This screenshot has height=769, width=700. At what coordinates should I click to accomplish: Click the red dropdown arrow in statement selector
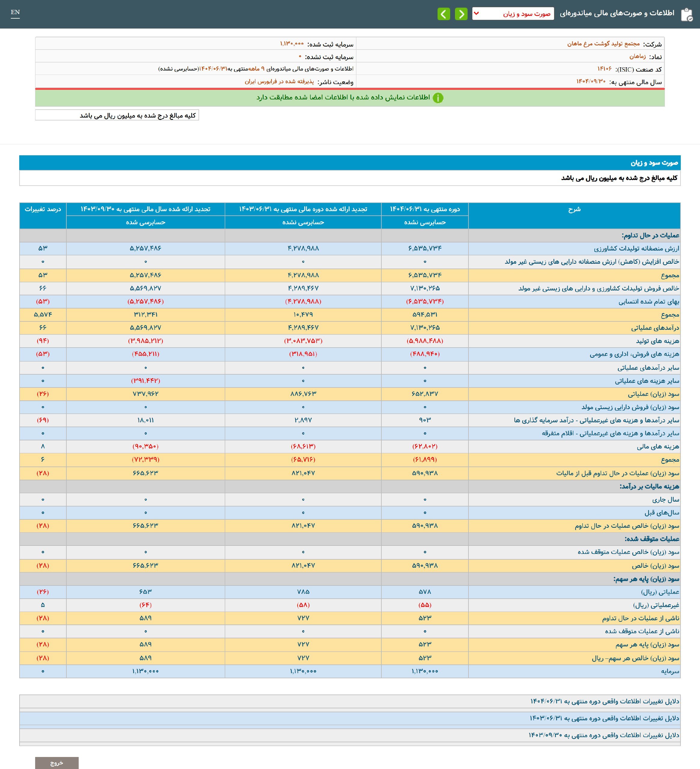point(477,13)
